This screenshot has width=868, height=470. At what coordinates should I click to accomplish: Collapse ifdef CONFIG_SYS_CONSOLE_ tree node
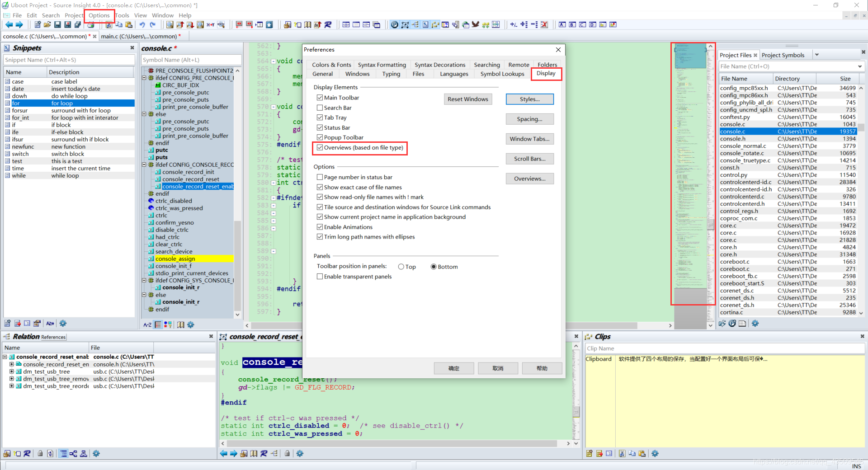pos(144,280)
